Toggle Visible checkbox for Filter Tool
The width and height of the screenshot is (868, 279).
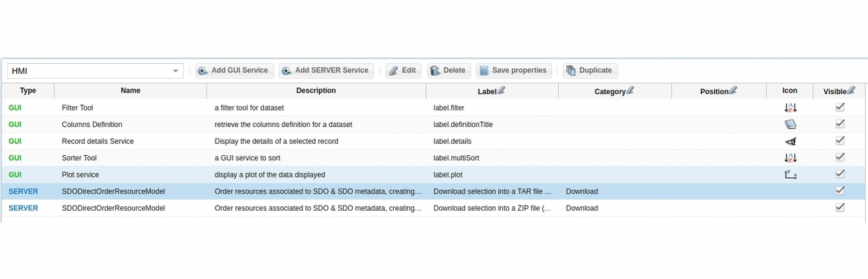coord(840,107)
